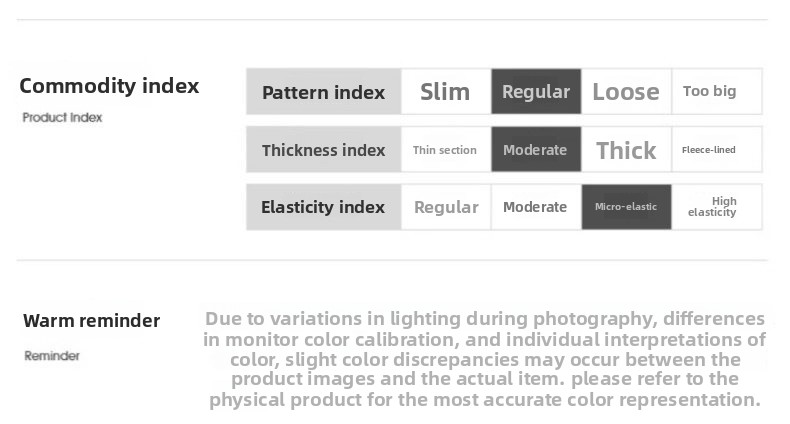Click the Thickness index row label
Image resolution: width=790 pixels, height=424 pixels.
pyautogui.click(x=323, y=150)
